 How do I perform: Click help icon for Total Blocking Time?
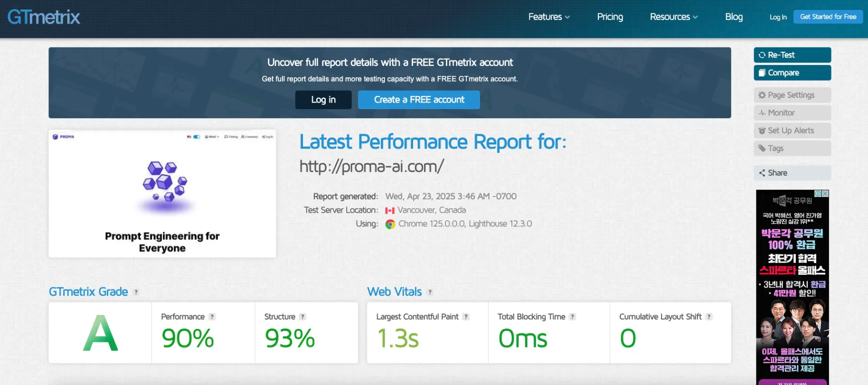click(573, 317)
